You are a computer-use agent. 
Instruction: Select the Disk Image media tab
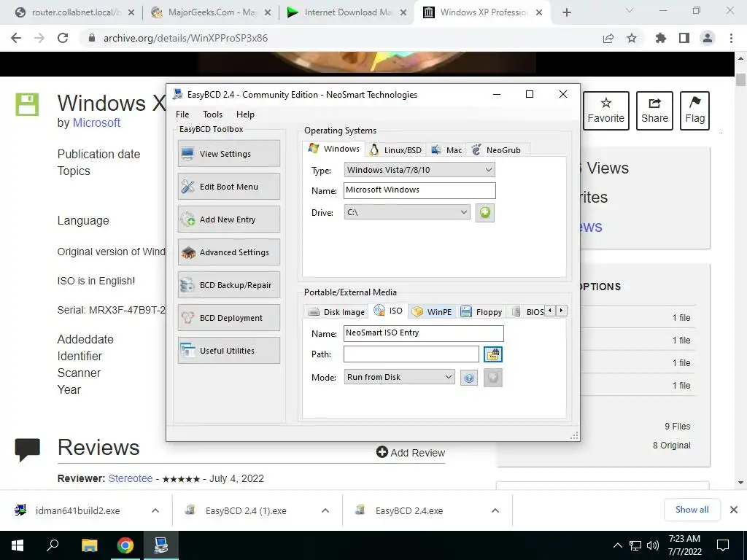coord(336,312)
